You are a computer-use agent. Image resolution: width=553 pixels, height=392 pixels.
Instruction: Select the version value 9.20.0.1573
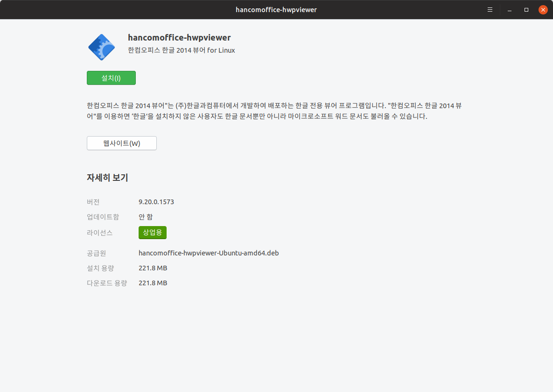coord(156,202)
